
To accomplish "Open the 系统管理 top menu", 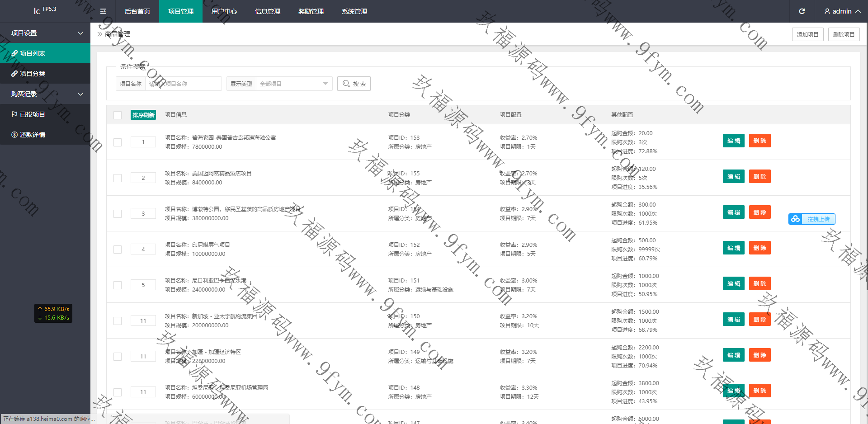I will tap(354, 11).
